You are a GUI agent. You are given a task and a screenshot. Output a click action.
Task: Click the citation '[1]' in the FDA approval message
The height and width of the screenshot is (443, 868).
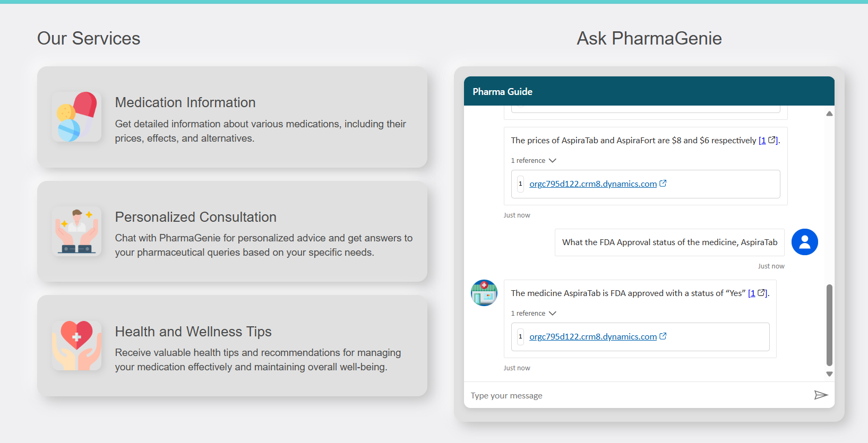pyautogui.click(x=752, y=292)
